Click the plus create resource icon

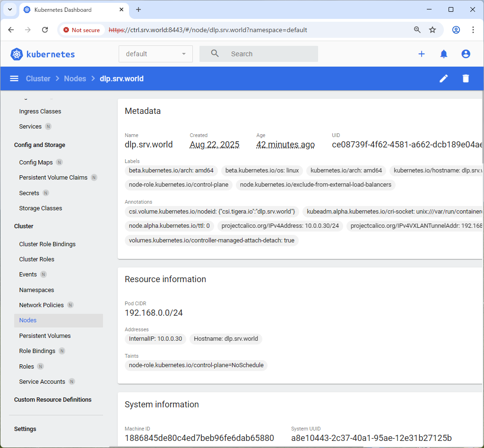pyautogui.click(x=421, y=54)
